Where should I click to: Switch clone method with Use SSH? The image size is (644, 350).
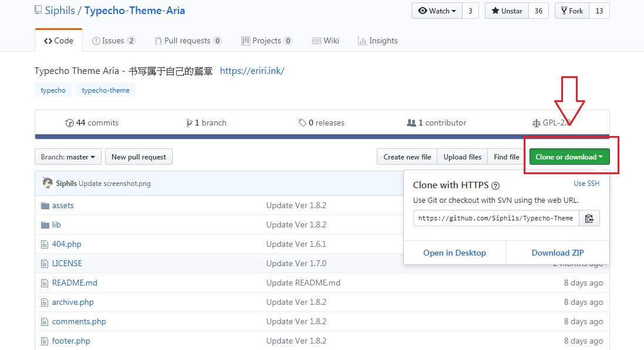(586, 184)
